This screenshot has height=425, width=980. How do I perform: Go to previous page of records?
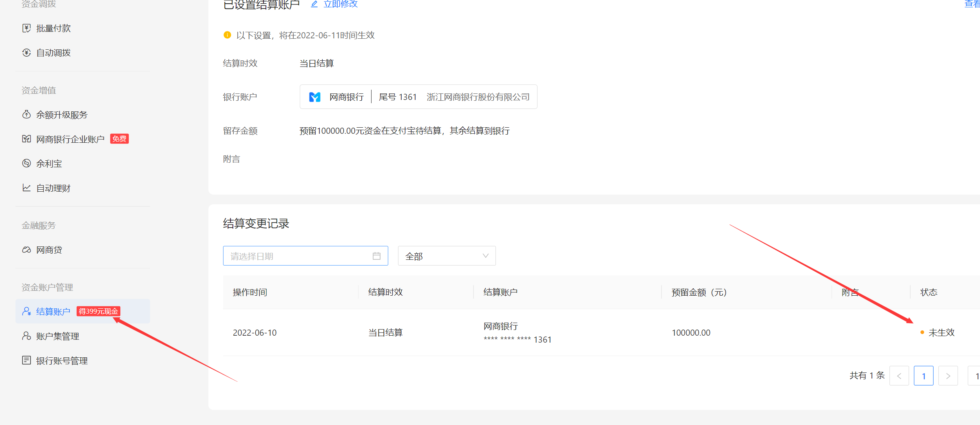tap(899, 376)
